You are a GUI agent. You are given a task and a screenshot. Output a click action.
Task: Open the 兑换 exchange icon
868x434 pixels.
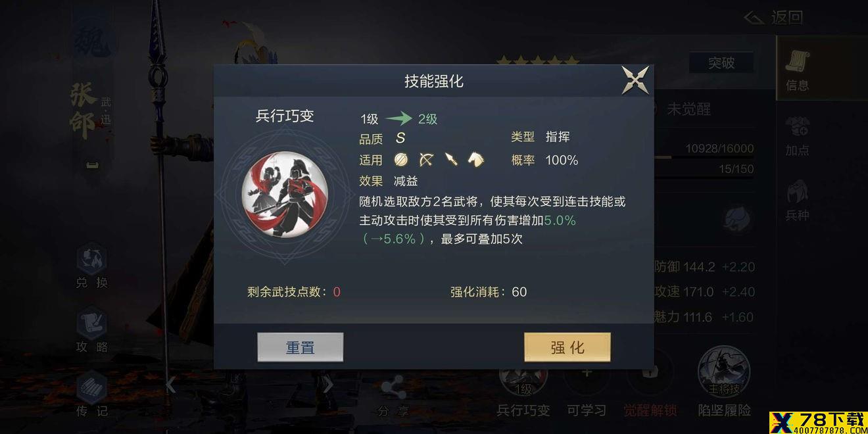pos(91,266)
